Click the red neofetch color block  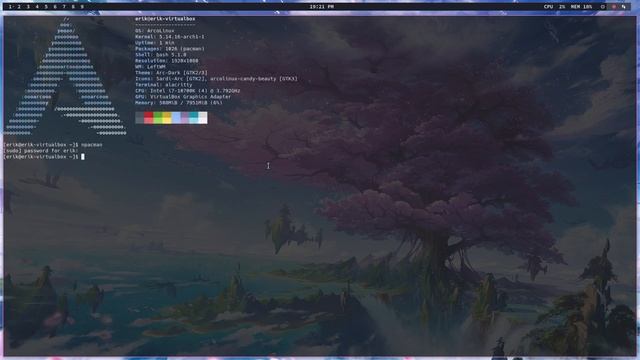[149, 118]
